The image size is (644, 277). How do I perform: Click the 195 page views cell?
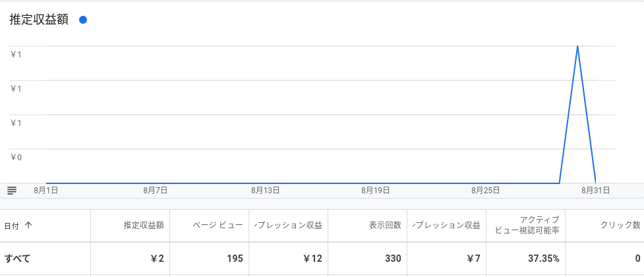coord(235,259)
